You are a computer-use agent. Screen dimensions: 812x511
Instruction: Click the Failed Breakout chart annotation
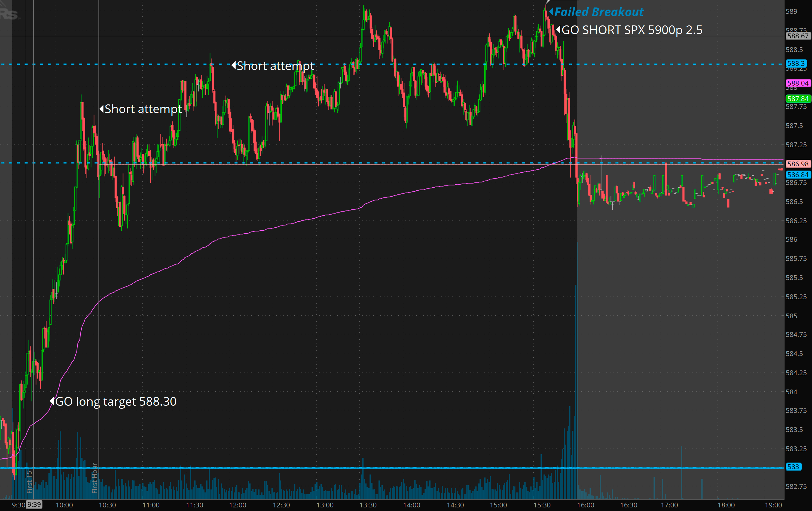tap(599, 12)
